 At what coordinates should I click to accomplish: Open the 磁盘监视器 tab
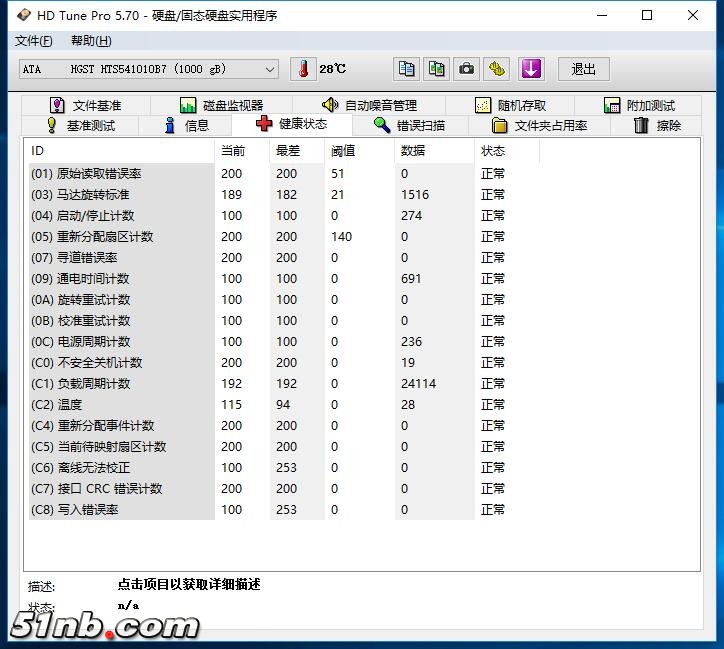coord(221,105)
